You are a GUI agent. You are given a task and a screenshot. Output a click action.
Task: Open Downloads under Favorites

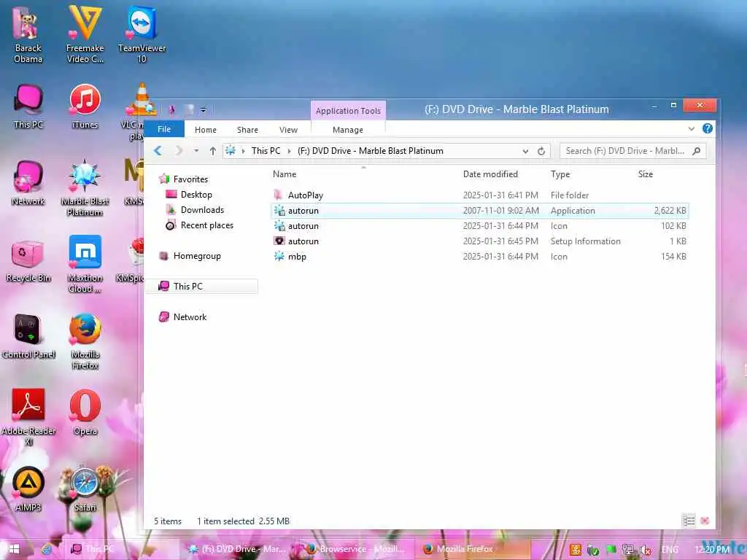pyautogui.click(x=202, y=210)
